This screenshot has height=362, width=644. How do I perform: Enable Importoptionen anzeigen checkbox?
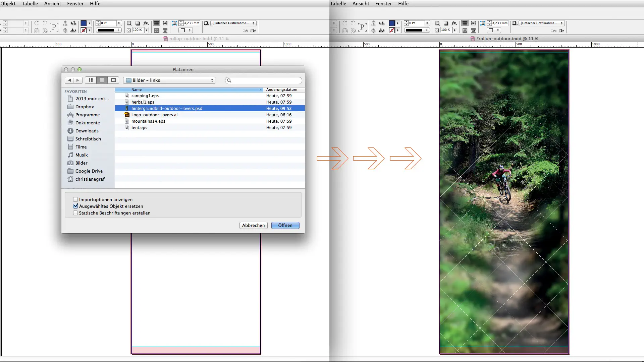click(x=75, y=199)
